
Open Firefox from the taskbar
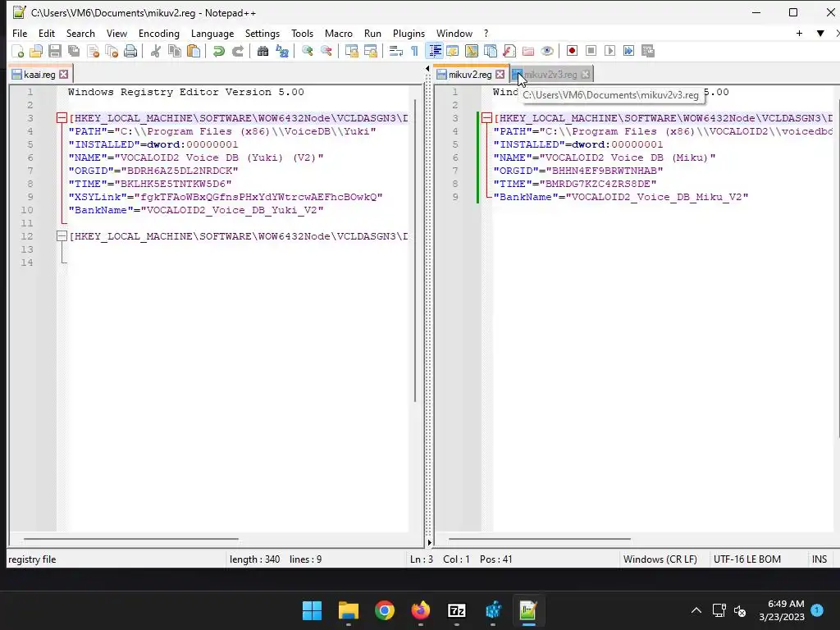coord(421,610)
